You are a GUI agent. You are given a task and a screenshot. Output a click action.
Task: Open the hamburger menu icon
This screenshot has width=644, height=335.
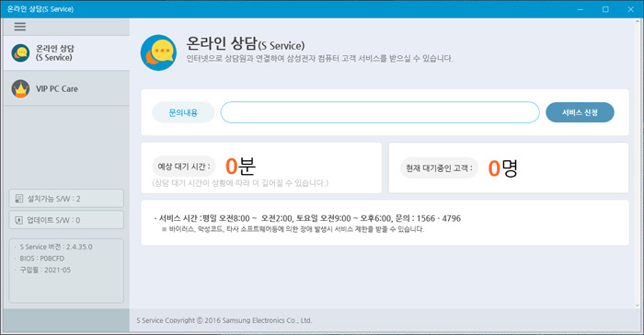[19, 27]
